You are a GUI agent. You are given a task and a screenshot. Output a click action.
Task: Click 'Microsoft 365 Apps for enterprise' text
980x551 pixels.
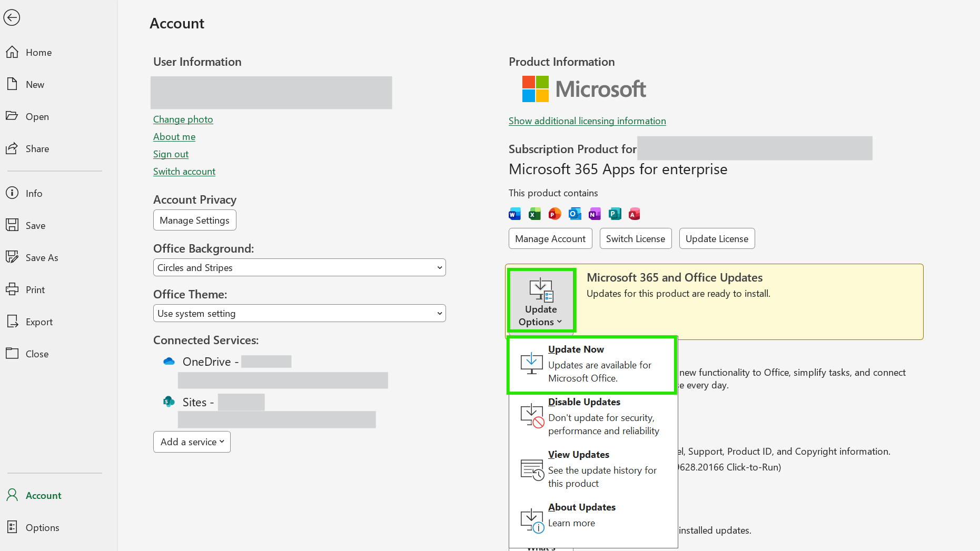pyautogui.click(x=618, y=169)
